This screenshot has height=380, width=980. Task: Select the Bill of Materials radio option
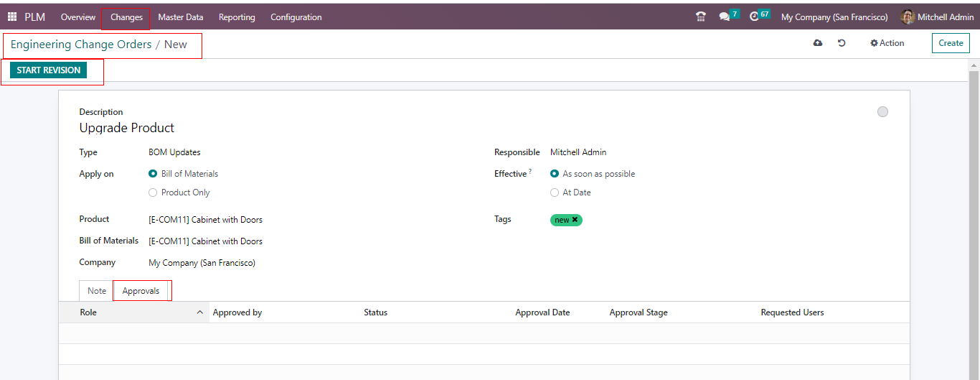click(153, 174)
